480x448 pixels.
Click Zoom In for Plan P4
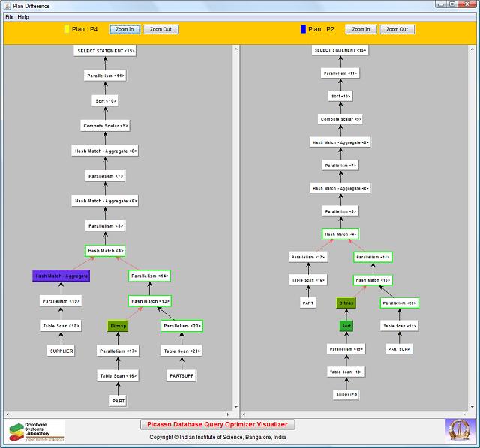pyautogui.click(x=124, y=29)
